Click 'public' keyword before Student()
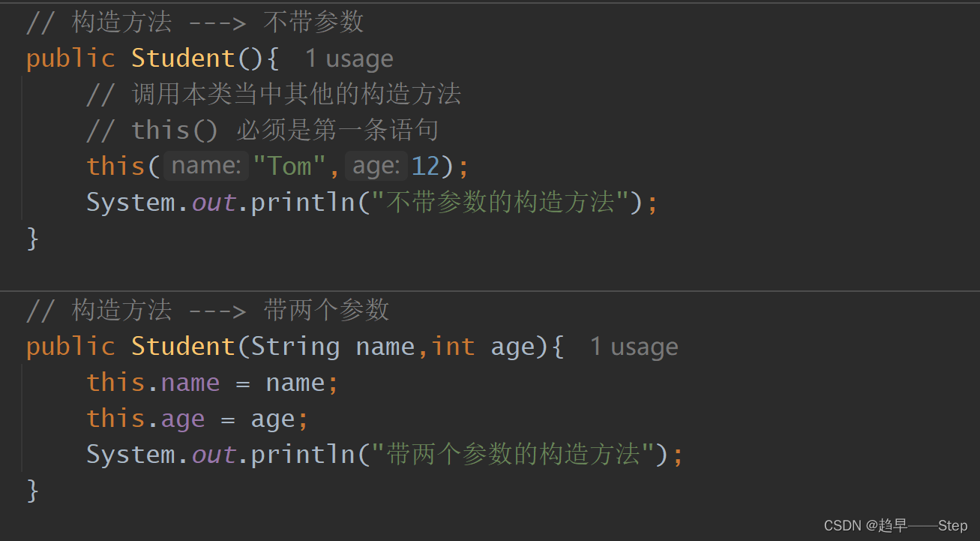 click(x=70, y=59)
